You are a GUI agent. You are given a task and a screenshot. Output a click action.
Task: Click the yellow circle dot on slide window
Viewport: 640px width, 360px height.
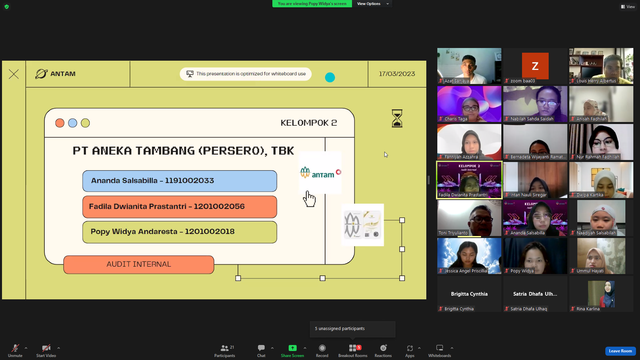pos(85,123)
